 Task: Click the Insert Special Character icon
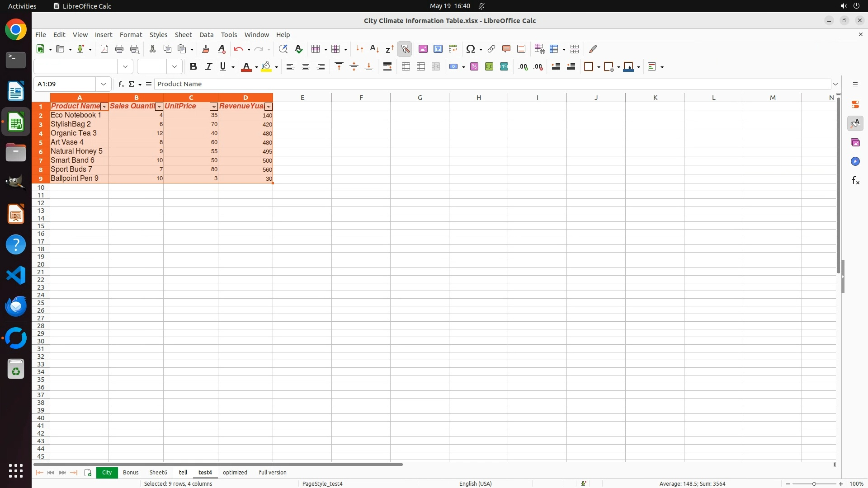[471, 49]
